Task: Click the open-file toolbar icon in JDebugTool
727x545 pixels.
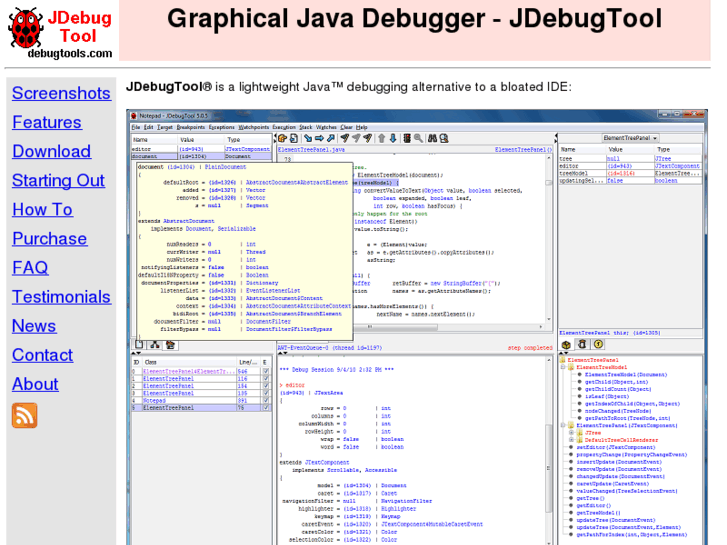Action: click(x=282, y=138)
